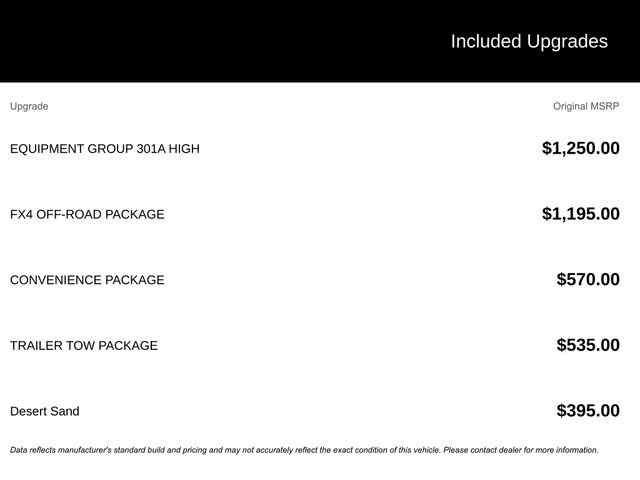640x480 pixels.
Task: Select the Trailer Tow Package upgrade
Action: [x=83, y=346]
